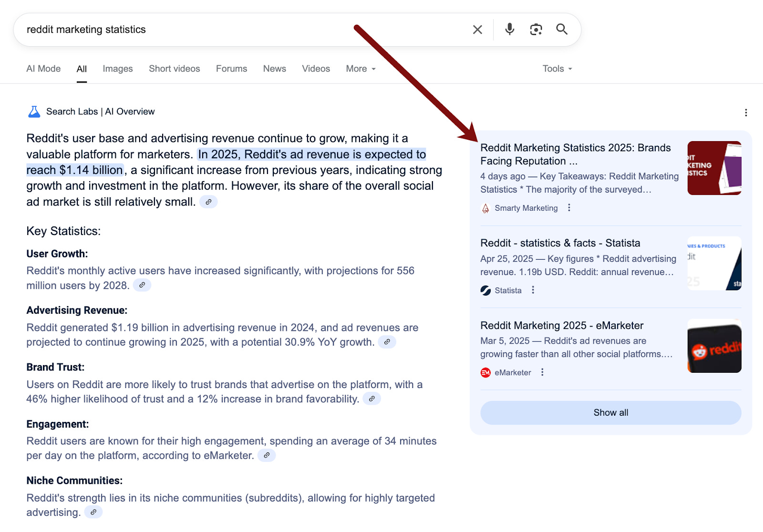Screen dimensions: 763x532
Task: Click the eMarketer source name
Action: pyautogui.click(x=513, y=373)
